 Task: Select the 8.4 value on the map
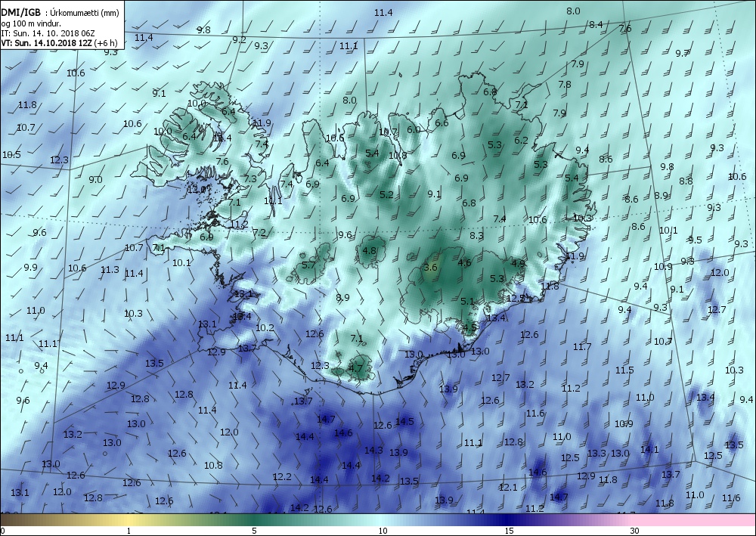pos(596,24)
